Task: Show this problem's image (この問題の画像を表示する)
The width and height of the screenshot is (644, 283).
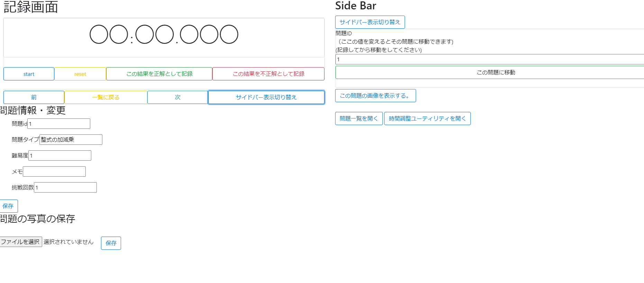Action: coord(375,96)
